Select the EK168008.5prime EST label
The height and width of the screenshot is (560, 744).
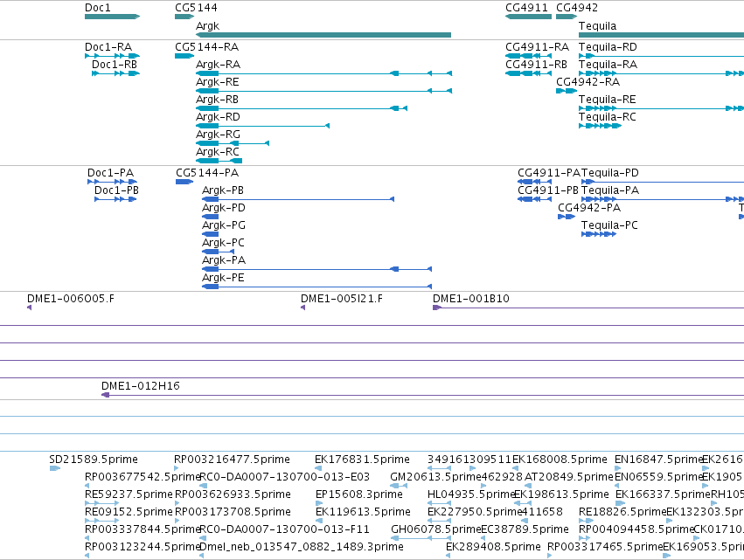560,460
